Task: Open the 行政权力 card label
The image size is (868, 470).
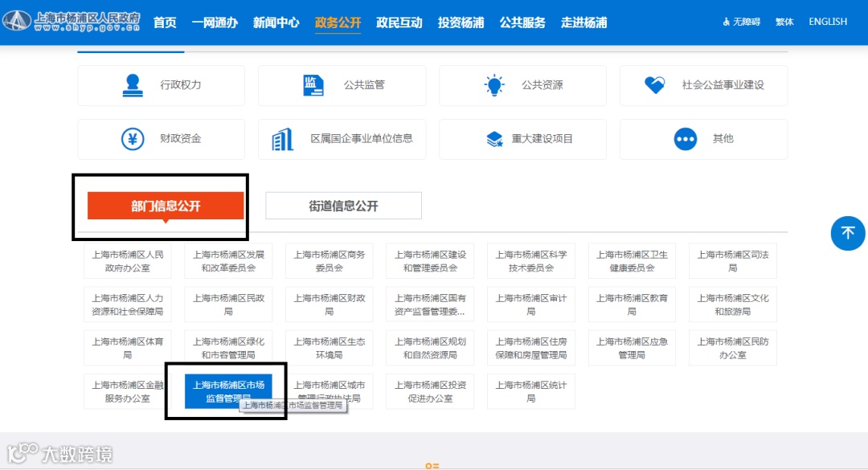Action: (181, 84)
